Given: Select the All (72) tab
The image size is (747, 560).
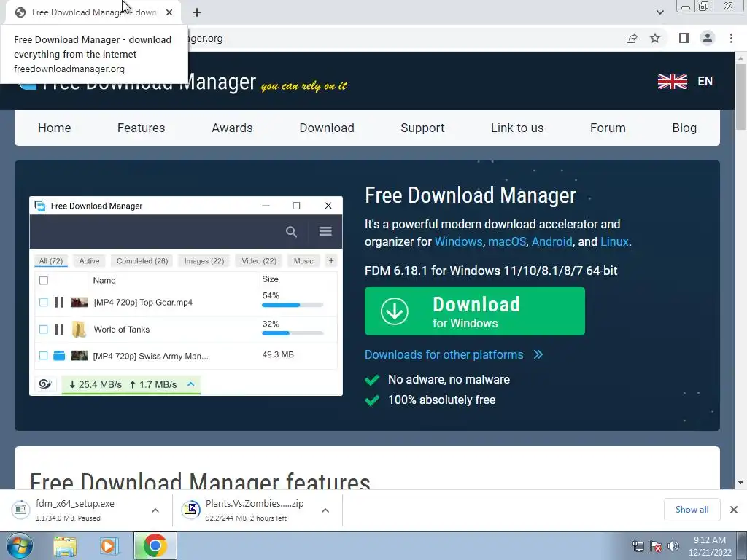Looking at the screenshot, I should click(51, 261).
